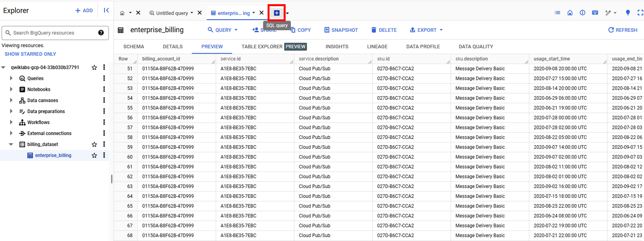644x241 pixels.
Task: Toggle full screen mode icon
Action: pyautogui.click(x=640, y=13)
